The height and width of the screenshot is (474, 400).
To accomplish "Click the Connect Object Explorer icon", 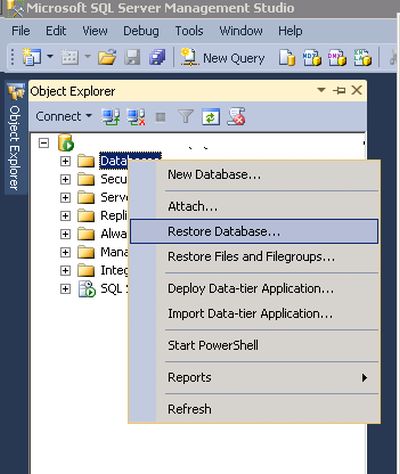I will click(110, 117).
